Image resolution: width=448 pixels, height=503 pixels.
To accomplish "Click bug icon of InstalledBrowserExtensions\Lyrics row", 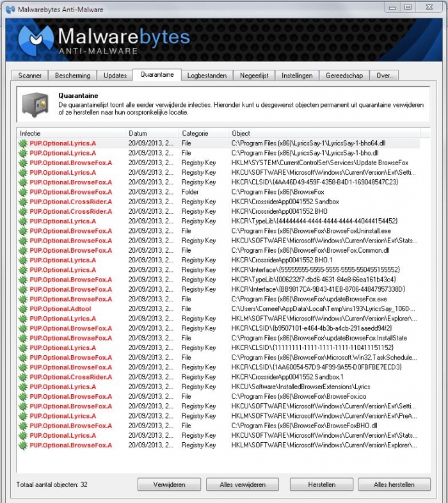I will pos(23,387).
